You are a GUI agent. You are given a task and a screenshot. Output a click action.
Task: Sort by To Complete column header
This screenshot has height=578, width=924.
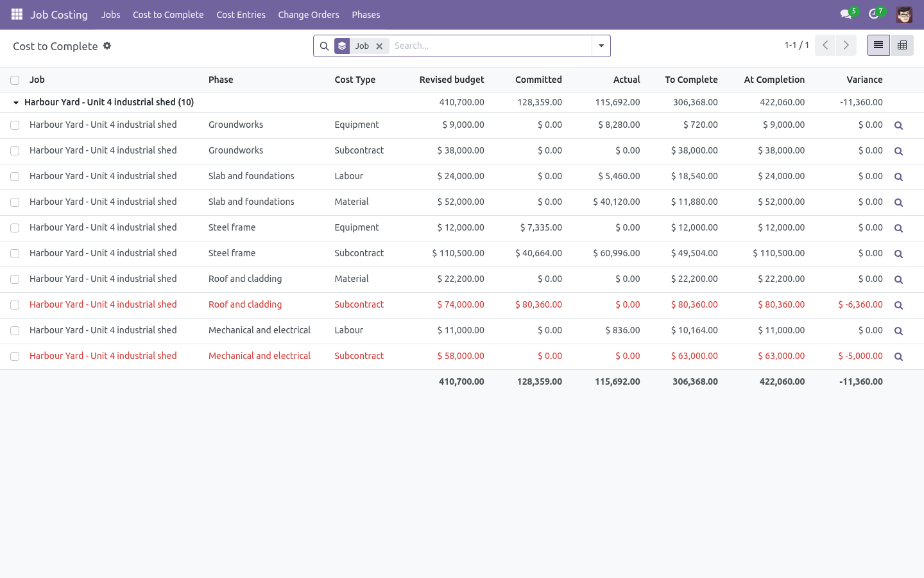[691, 80]
